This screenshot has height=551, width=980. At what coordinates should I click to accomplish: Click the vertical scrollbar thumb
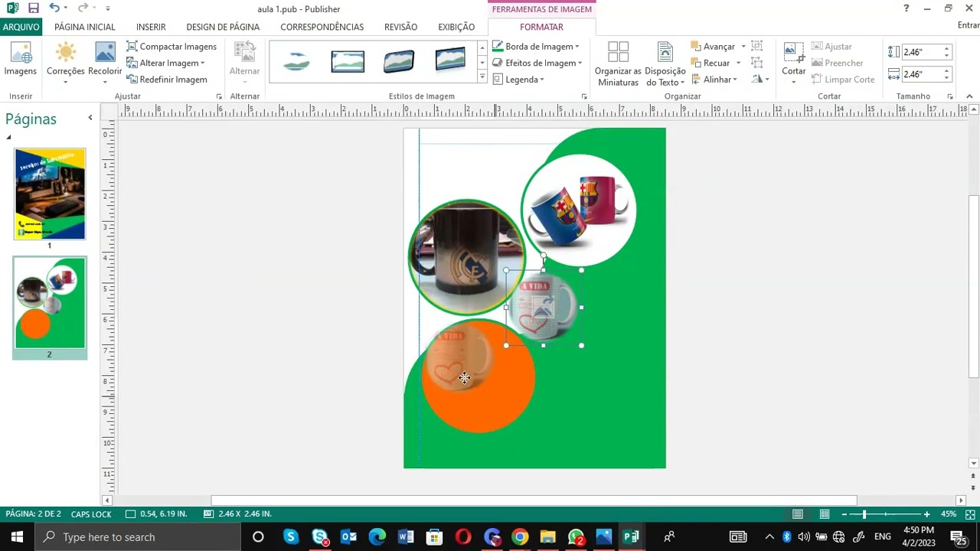(x=974, y=286)
